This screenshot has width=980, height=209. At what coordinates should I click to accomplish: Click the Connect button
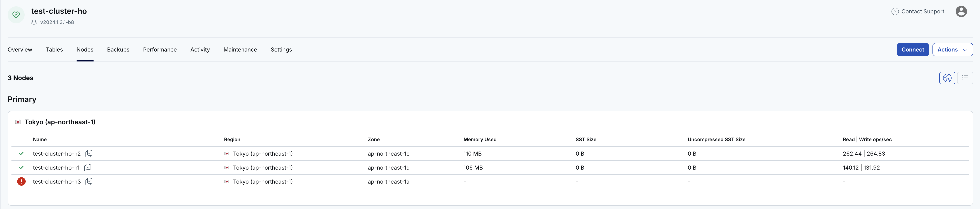912,50
